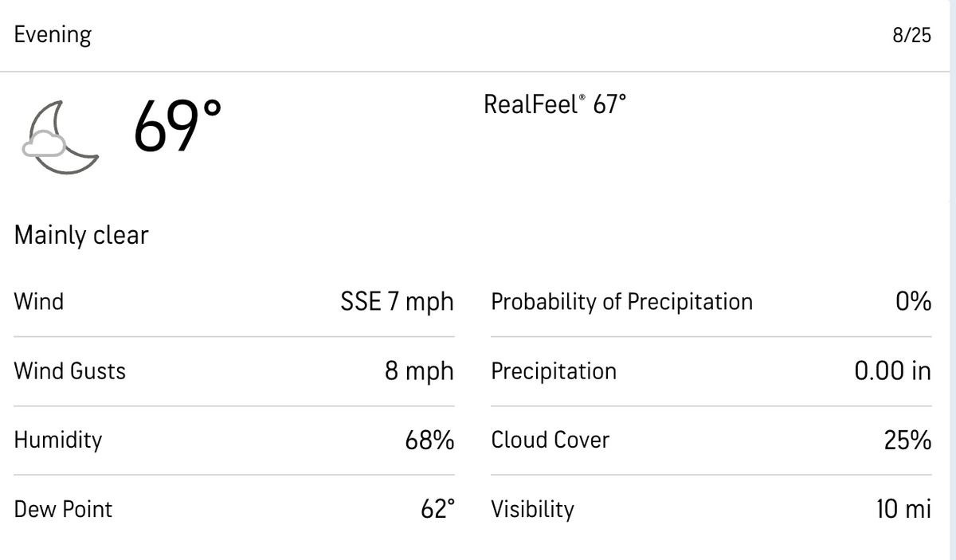
Task: Select the Probability of Precipitation label
Action: (x=621, y=302)
